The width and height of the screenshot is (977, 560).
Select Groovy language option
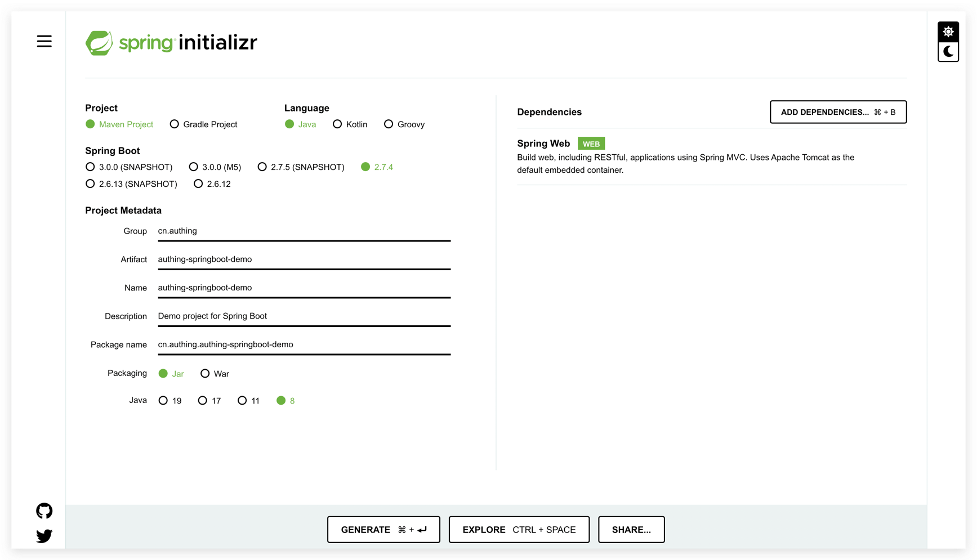389,124
